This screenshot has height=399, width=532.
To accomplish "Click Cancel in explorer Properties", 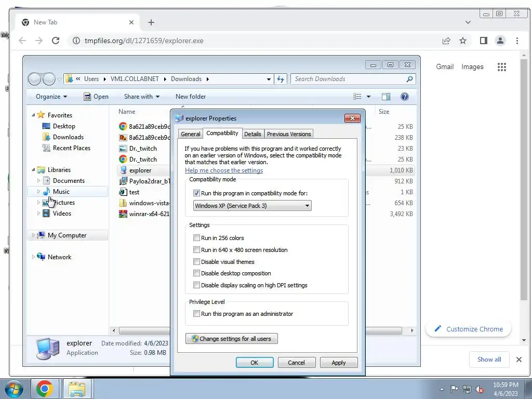I will 296,362.
